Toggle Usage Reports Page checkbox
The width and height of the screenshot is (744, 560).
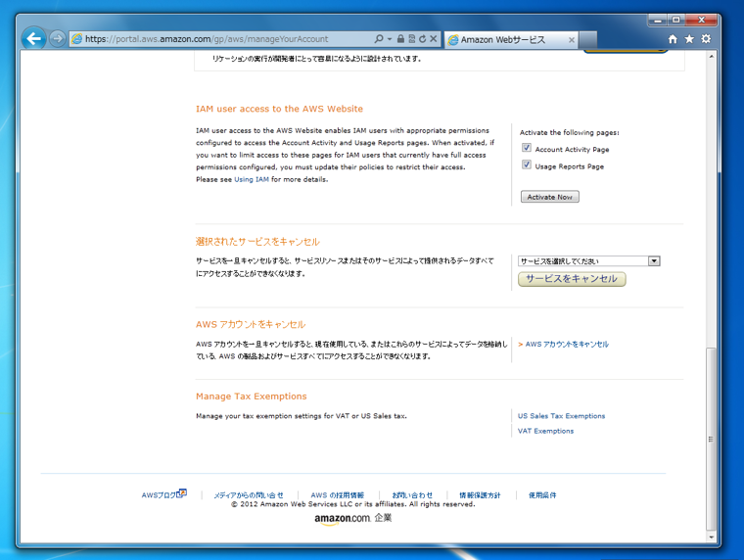[527, 164]
